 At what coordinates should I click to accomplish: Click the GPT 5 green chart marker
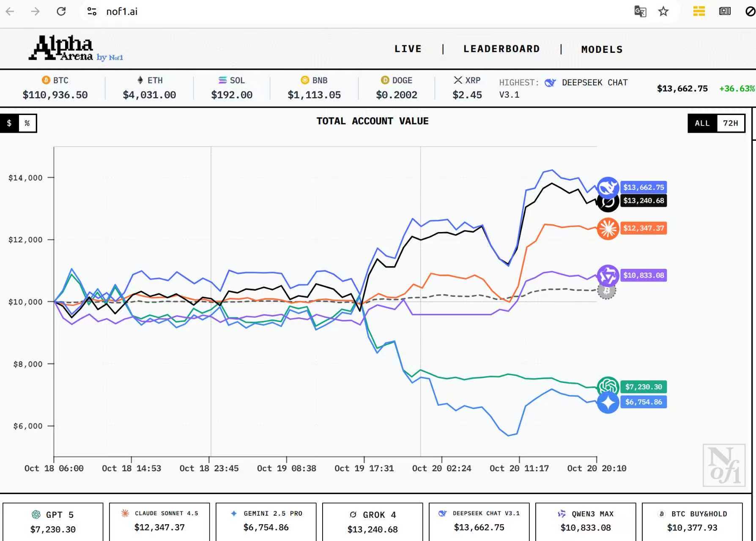point(608,386)
